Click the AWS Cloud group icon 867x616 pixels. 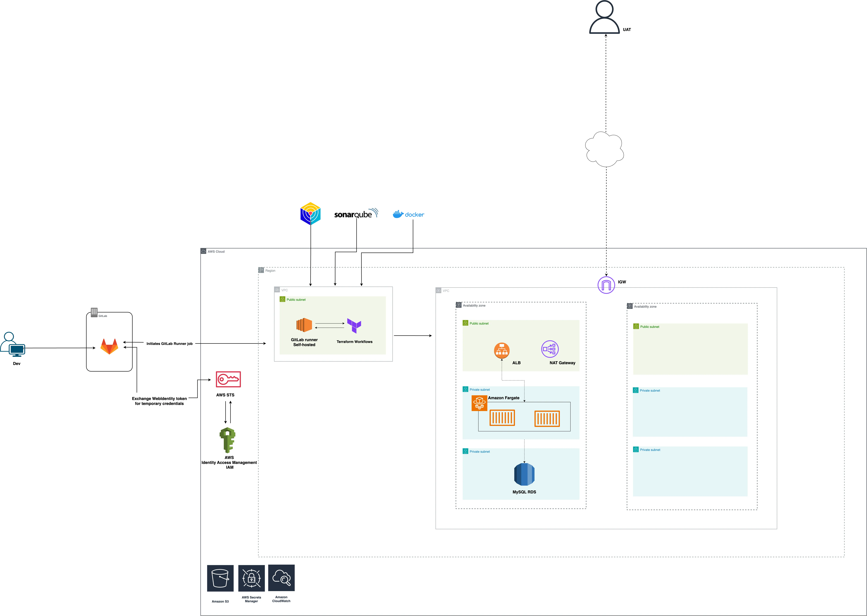click(x=203, y=251)
